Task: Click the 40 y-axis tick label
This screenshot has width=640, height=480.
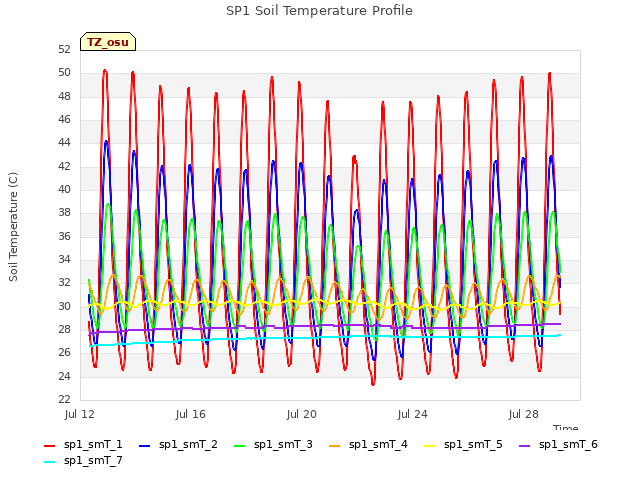Action: click(64, 189)
